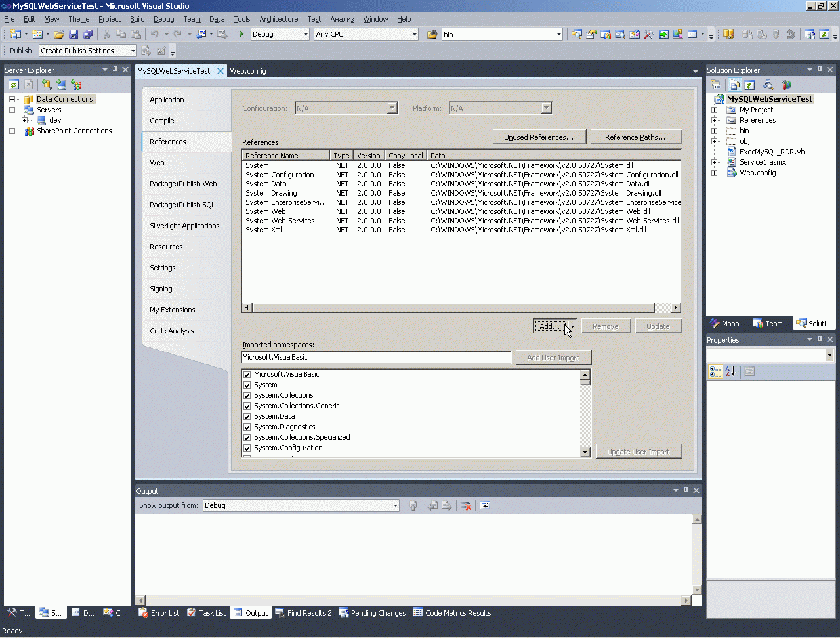Switch to the Web.config document tab

248,71
